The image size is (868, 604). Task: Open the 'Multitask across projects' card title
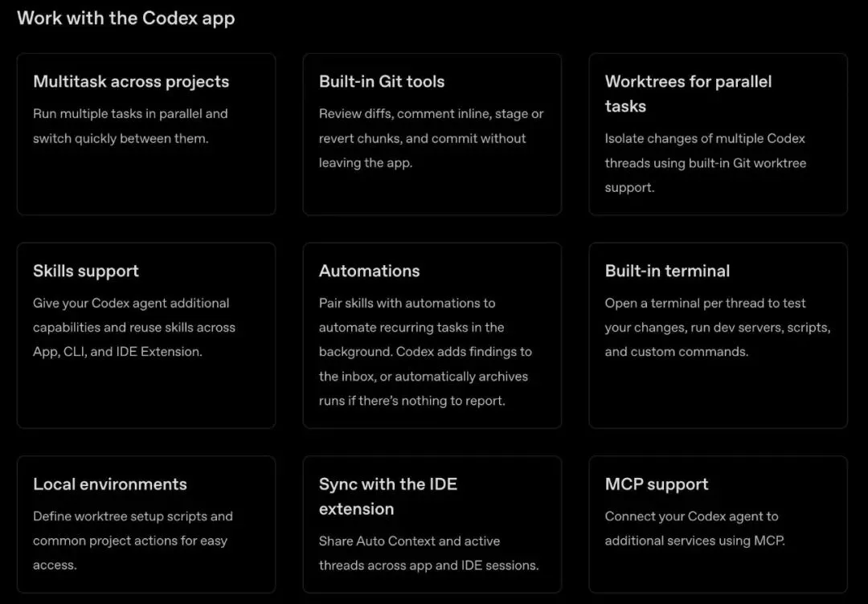coord(131,82)
